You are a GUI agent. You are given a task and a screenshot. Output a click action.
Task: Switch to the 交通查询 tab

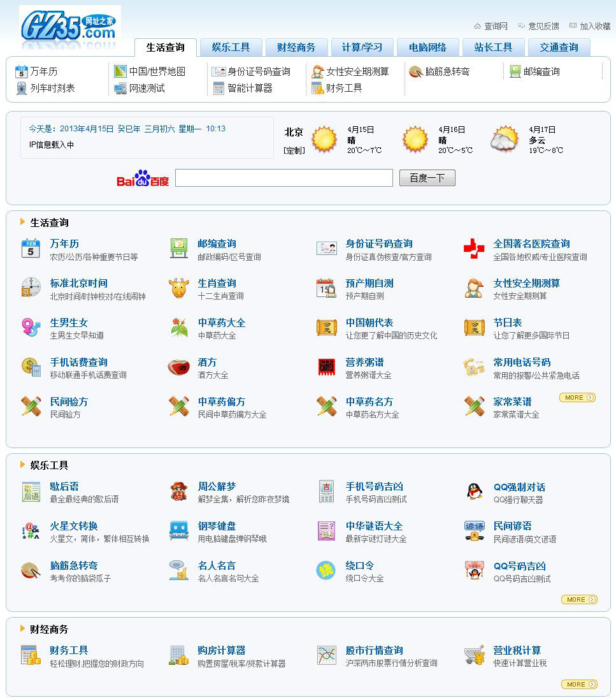pos(559,47)
